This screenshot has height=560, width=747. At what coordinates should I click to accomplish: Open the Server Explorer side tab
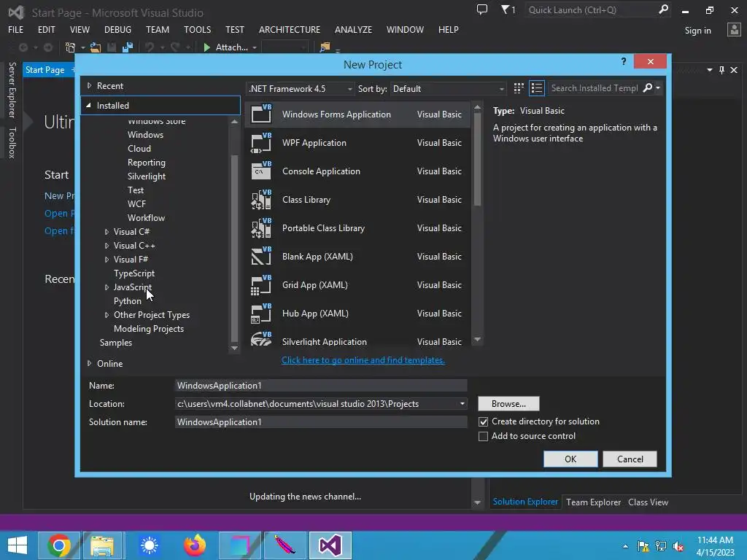pos(12,90)
